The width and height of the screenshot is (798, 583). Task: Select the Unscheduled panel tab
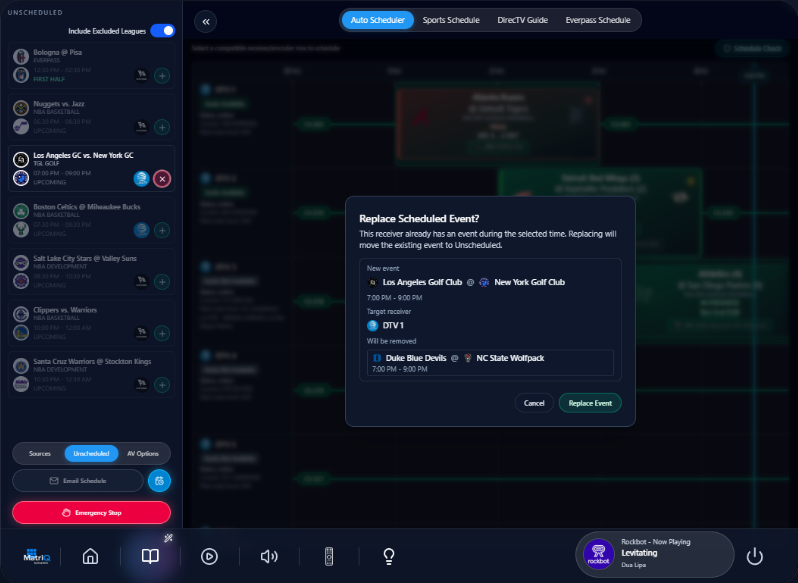pos(91,453)
